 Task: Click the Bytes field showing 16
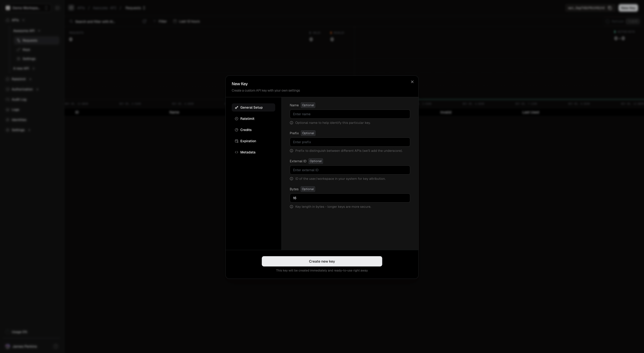point(350,198)
